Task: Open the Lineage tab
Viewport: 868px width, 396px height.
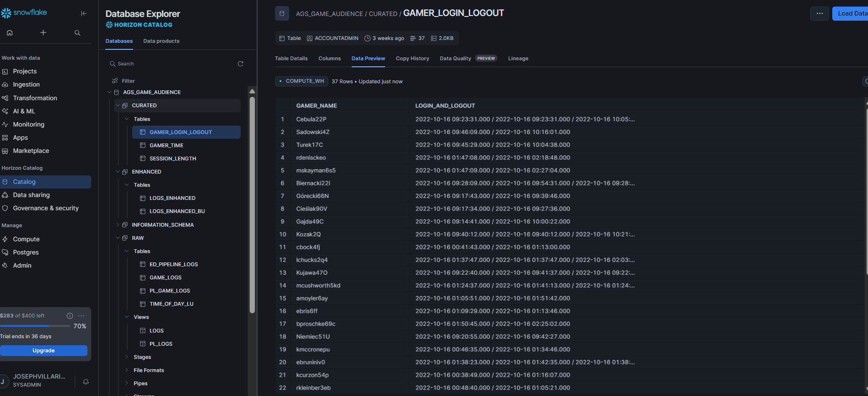Action: tap(518, 58)
